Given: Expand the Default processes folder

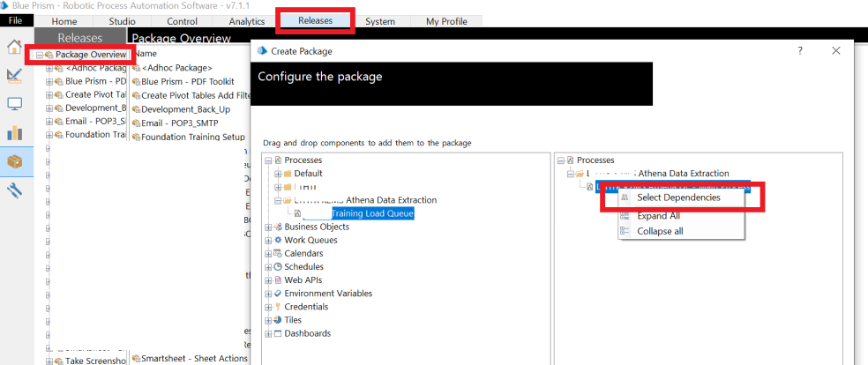Looking at the screenshot, I should [x=278, y=174].
